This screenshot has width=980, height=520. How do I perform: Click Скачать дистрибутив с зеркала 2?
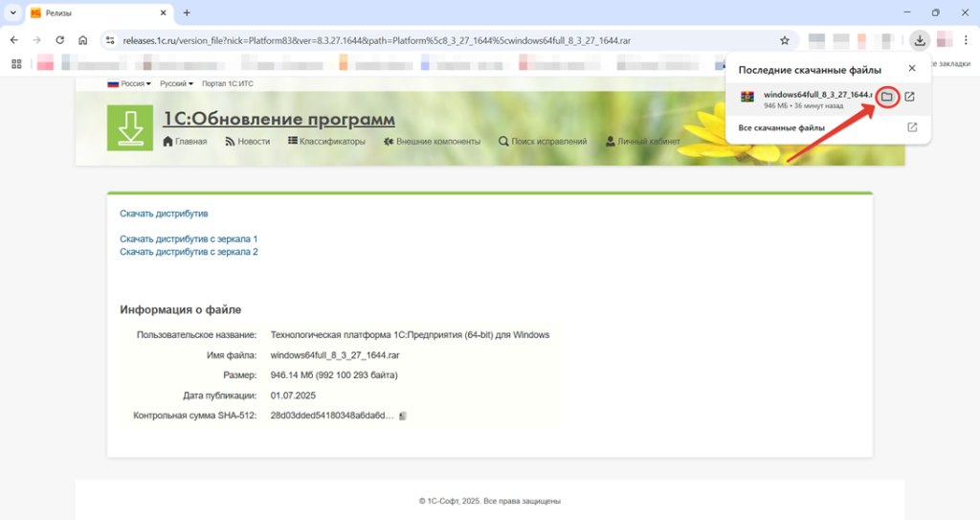click(189, 252)
